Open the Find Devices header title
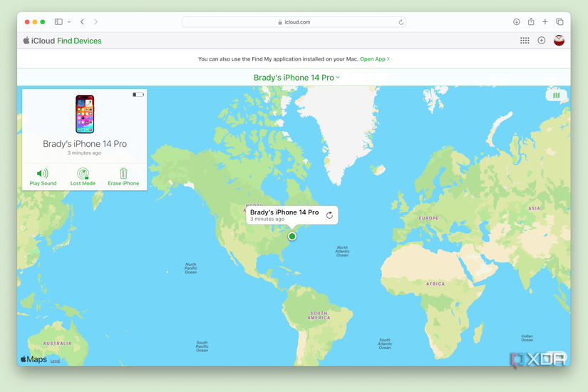Image resolution: width=588 pixels, height=392 pixels. [x=79, y=41]
